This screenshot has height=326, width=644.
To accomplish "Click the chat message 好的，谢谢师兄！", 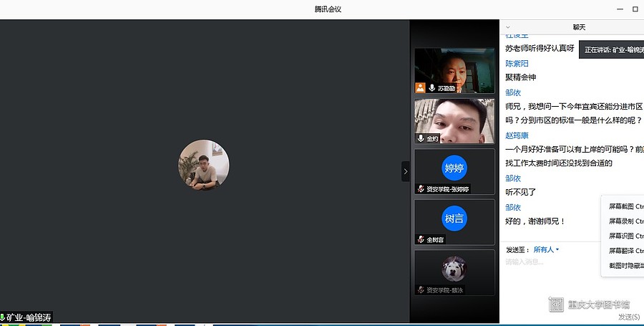I will pyautogui.click(x=535, y=221).
